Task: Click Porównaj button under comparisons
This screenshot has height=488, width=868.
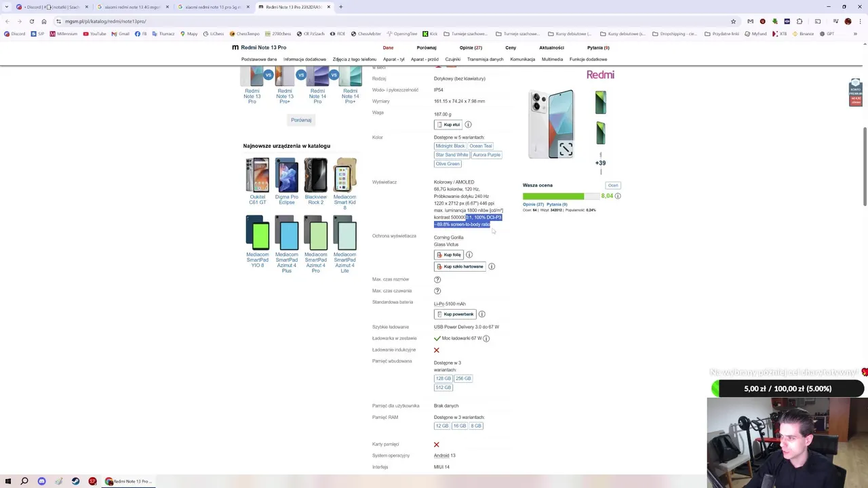Action: point(301,120)
